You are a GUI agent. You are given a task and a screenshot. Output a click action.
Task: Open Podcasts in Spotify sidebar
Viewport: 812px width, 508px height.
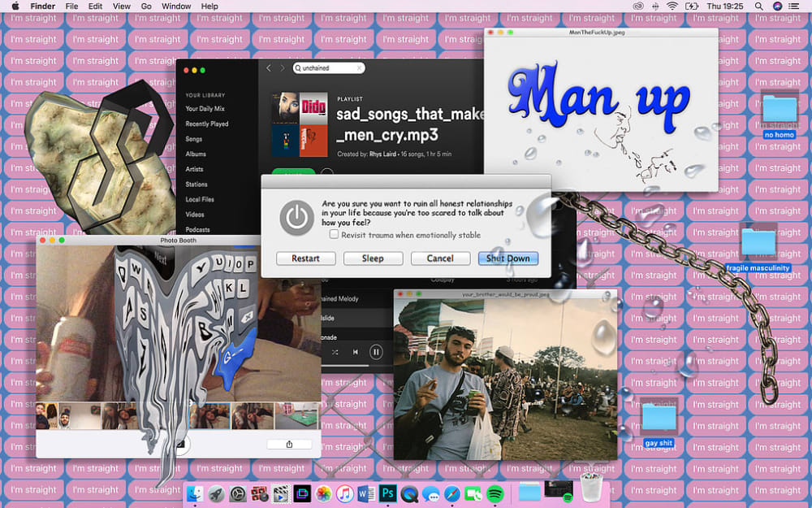[x=198, y=230]
